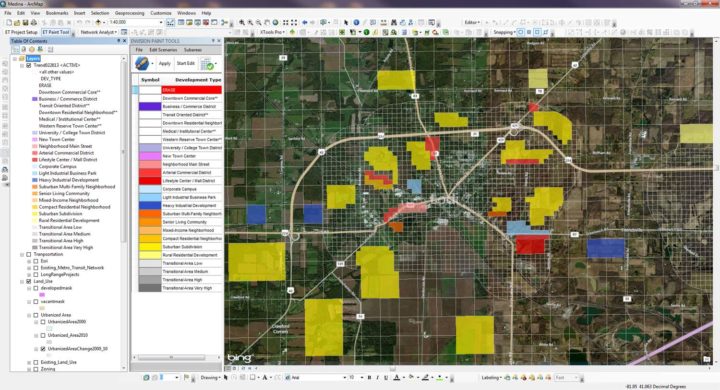
Task: Enable the developedmask layer checkbox
Action: [36, 288]
